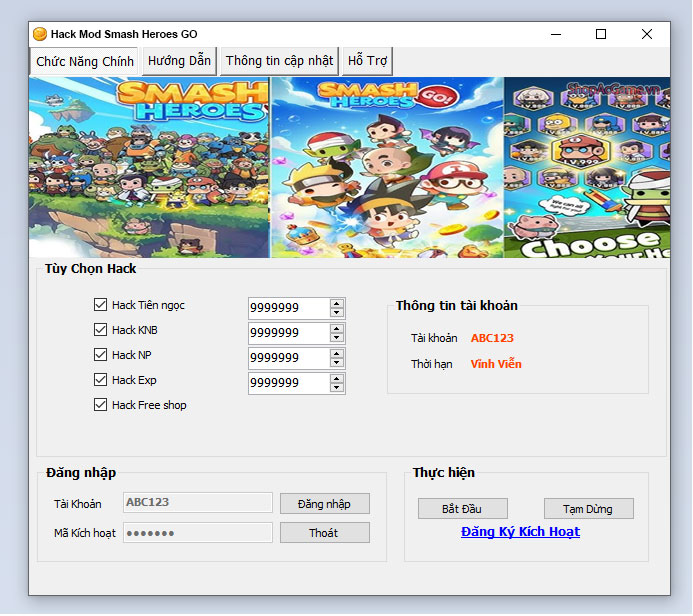This screenshot has height=616, width=693.
Task: Minimize the Hack Mod Smash Heroes GO window
Action: 556,34
